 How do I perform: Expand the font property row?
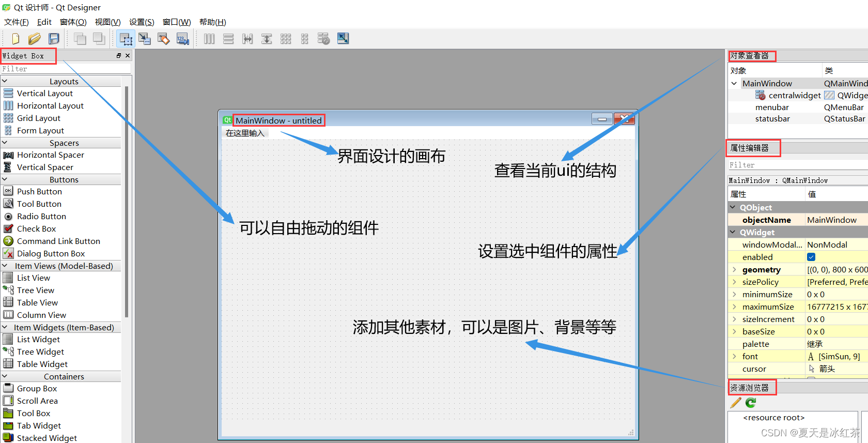coord(734,356)
